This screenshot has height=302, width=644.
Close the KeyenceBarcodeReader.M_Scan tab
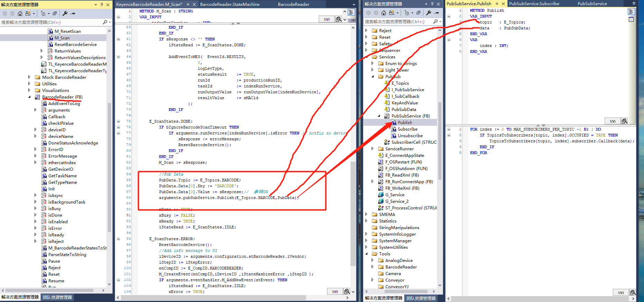[x=194, y=4]
